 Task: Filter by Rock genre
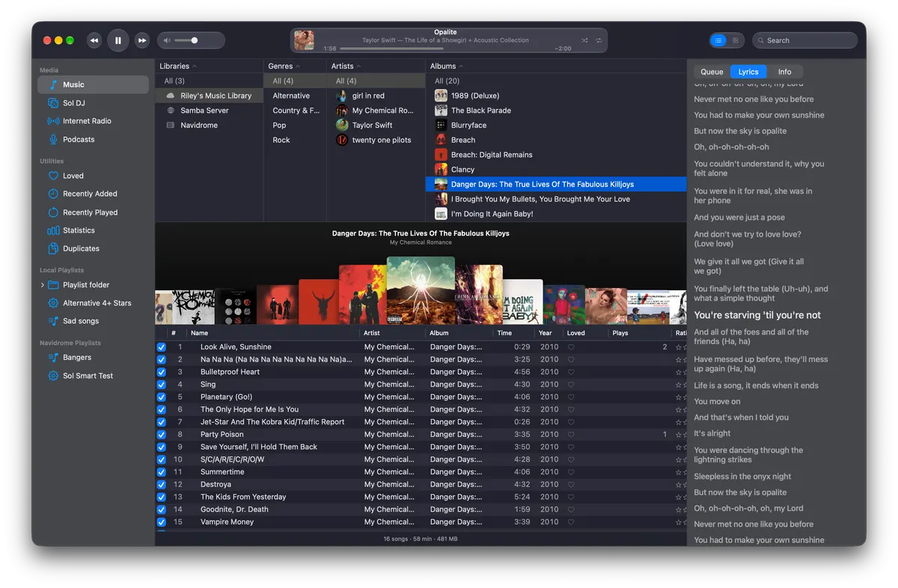[x=295, y=140]
